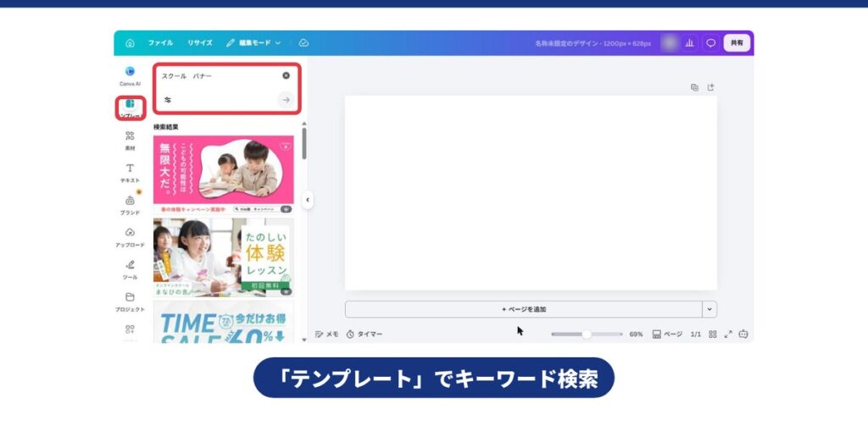Click the cloud save status icon

click(x=304, y=43)
